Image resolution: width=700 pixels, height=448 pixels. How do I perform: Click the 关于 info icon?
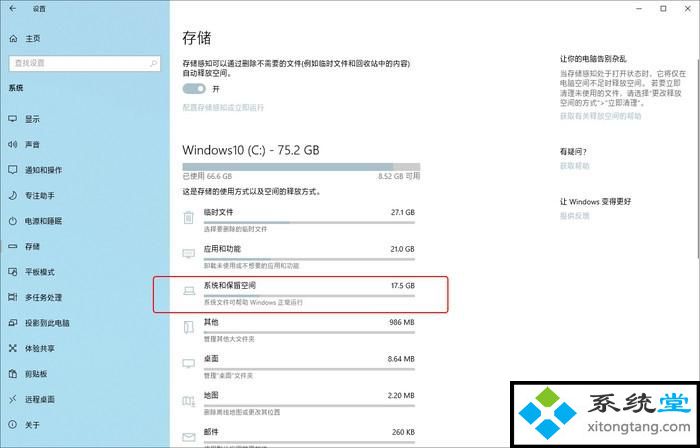pyautogui.click(x=12, y=424)
